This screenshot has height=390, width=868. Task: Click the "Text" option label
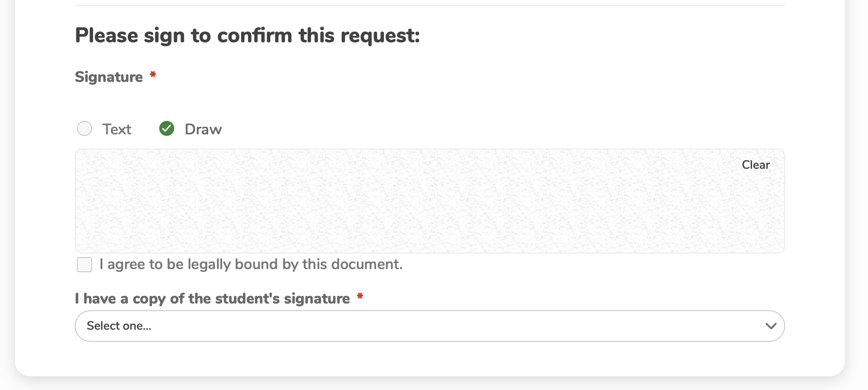point(117,130)
